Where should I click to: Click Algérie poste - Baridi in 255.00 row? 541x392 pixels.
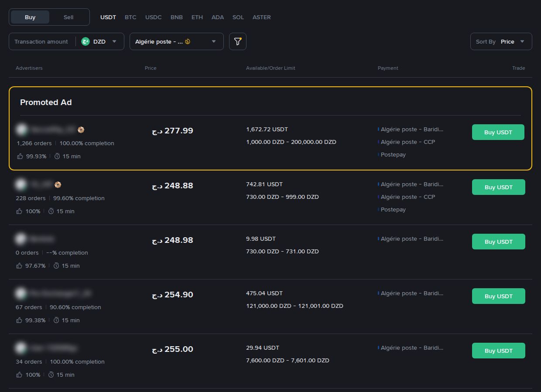(x=412, y=348)
